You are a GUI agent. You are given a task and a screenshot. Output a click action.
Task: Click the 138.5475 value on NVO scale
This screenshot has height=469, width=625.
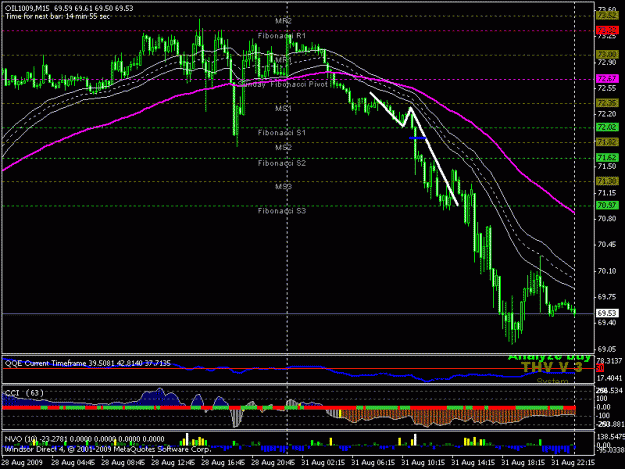tap(611, 437)
